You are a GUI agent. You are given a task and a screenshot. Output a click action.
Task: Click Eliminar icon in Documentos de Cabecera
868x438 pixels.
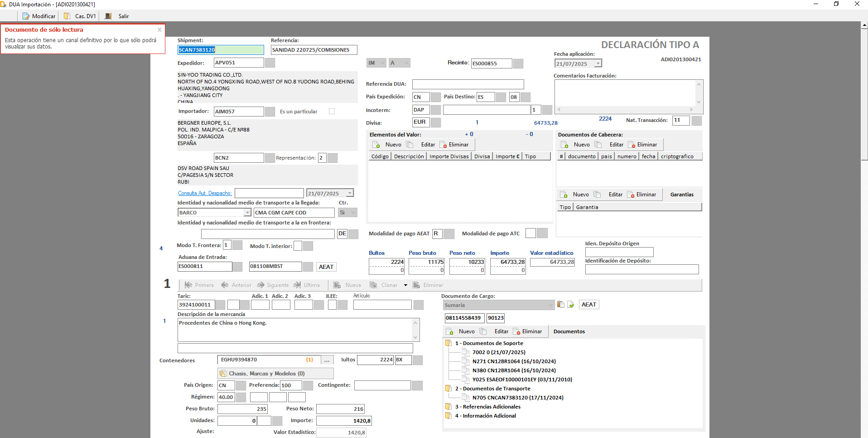coord(632,145)
